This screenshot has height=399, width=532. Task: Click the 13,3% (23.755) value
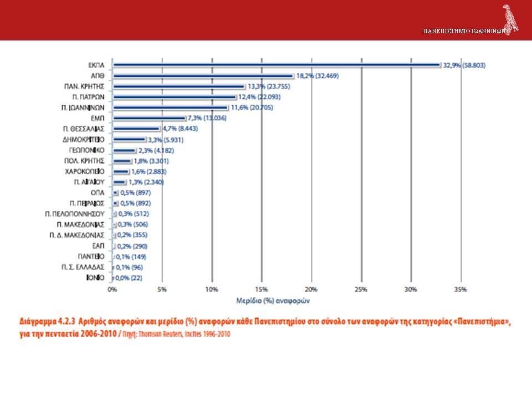pyautogui.click(x=269, y=86)
